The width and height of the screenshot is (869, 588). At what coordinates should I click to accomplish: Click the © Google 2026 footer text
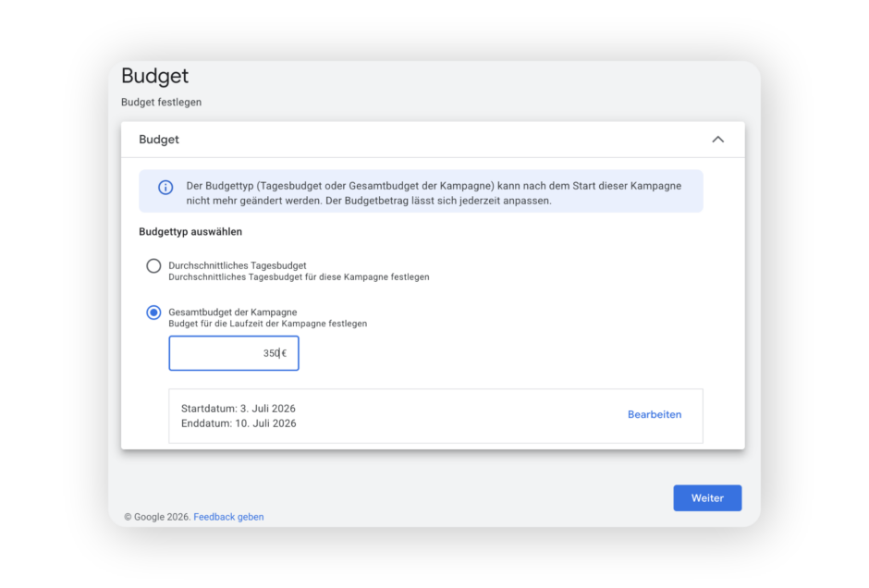(x=157, y=517)
